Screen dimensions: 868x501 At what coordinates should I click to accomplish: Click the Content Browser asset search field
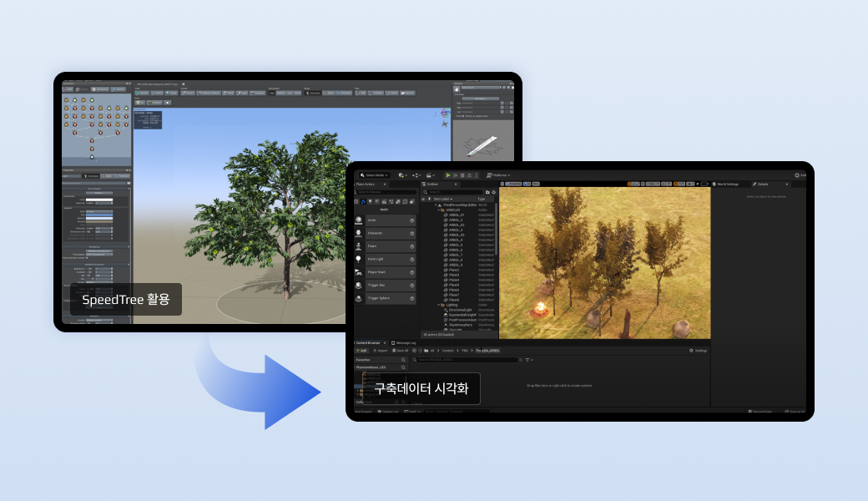pos(465,360)
